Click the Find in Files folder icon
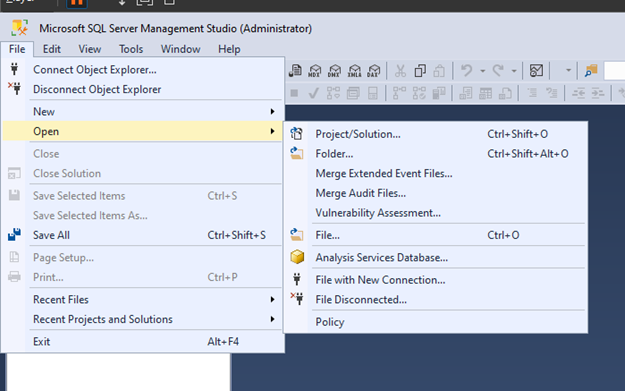The height and width of the screenshot is (391, 625). pyautogui.click(x=591, y=71)
